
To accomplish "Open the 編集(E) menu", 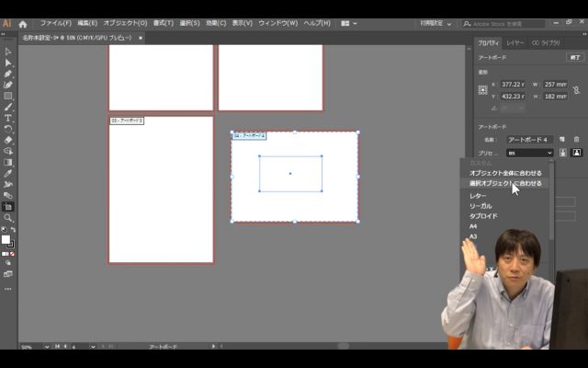I will click(87, 23).
